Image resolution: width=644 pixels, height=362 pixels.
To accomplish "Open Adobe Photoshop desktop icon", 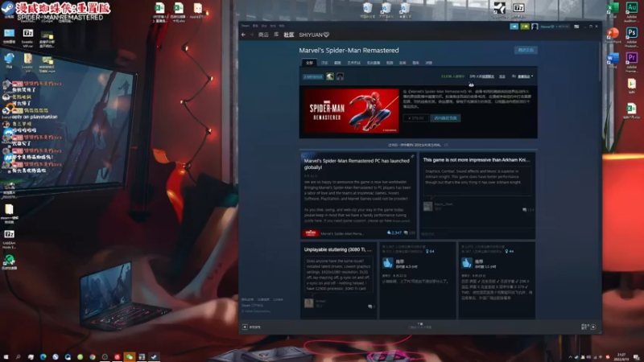I will (x=631, y=32).
